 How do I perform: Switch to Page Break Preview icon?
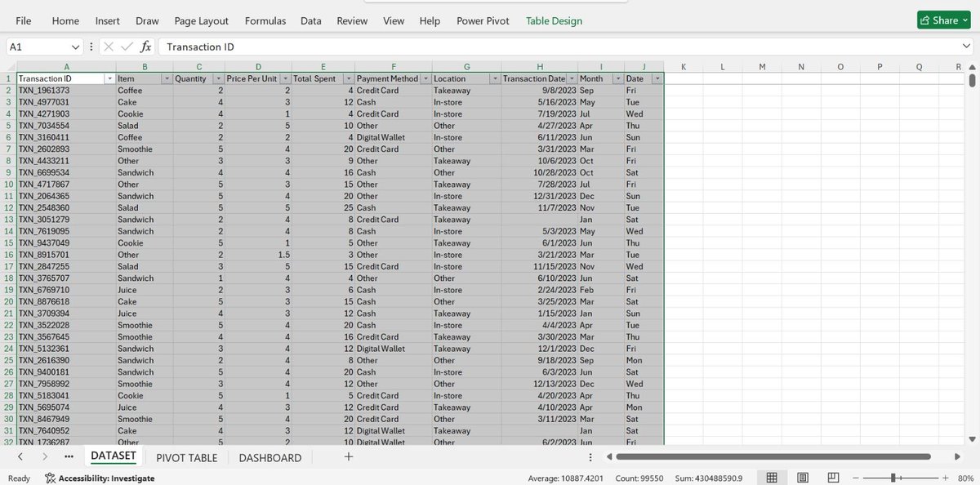[833, 478]
